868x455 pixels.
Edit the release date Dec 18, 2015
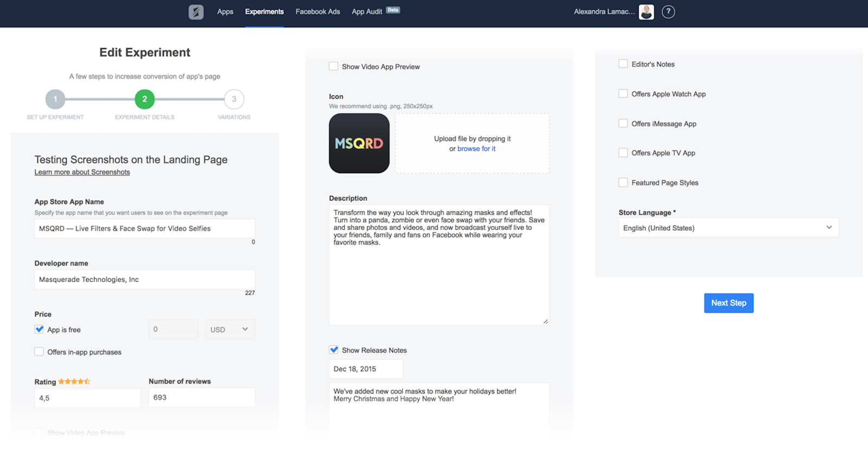coord(366,369)
